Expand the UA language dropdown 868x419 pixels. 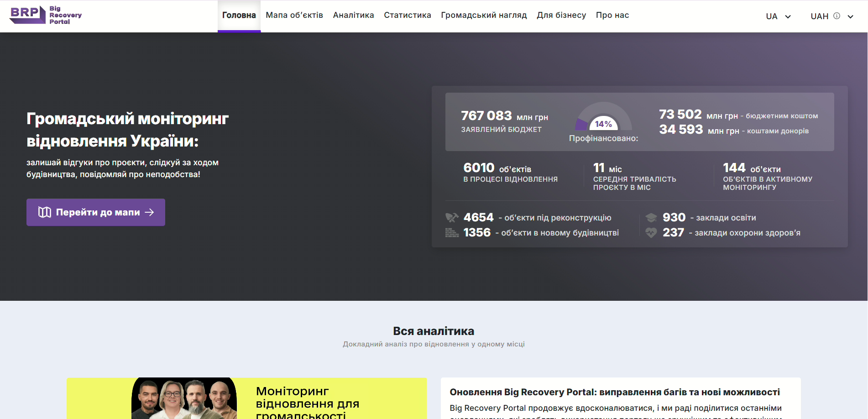pos(778,16)
